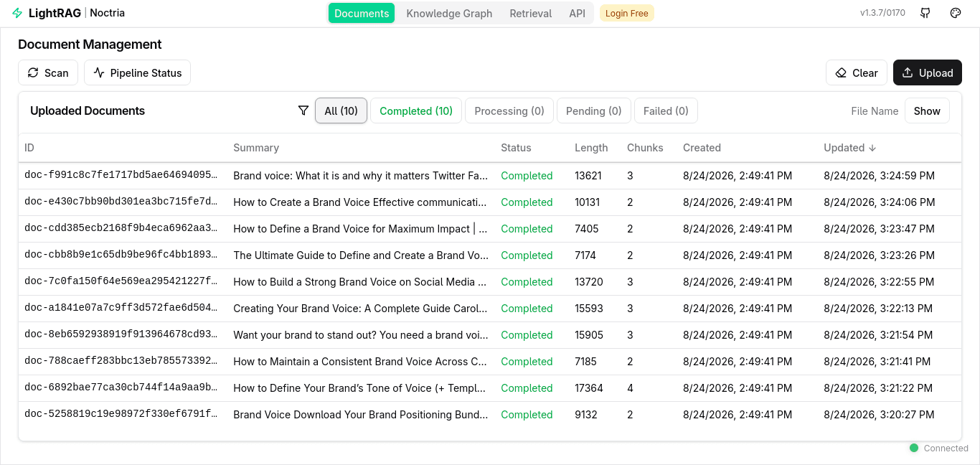Click document ID starting doc-cdd385ecb216
Screen dimensions: 980x465
[x=121, y=229]
